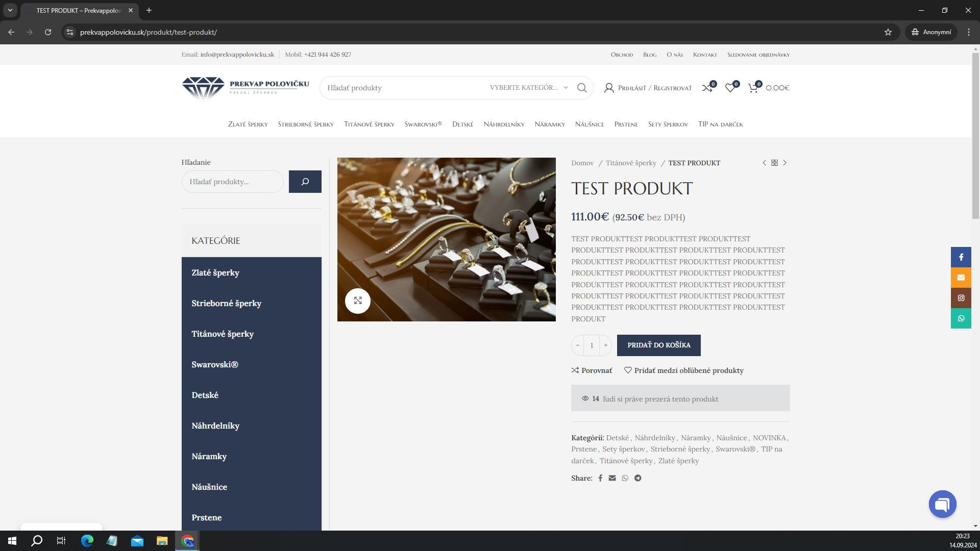Viewport: 980px width, 551px height.
Task: Click the compare products icon in header
Action: (x=707, y=88)
